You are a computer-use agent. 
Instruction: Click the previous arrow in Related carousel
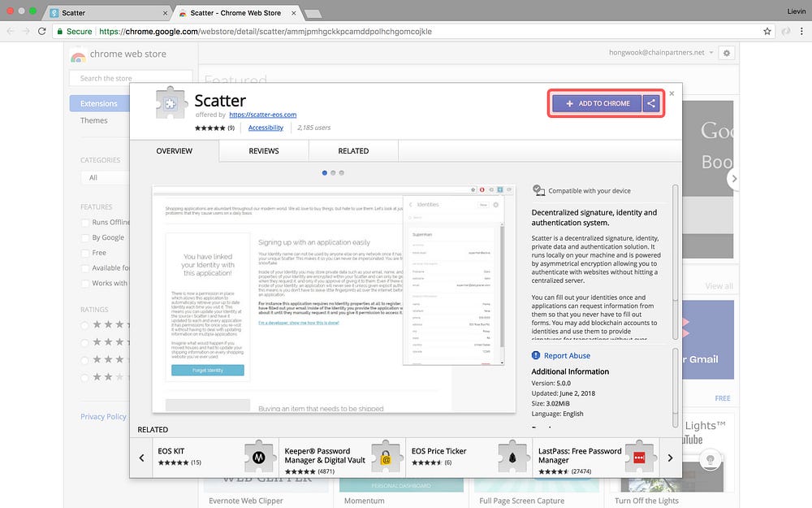141,458
